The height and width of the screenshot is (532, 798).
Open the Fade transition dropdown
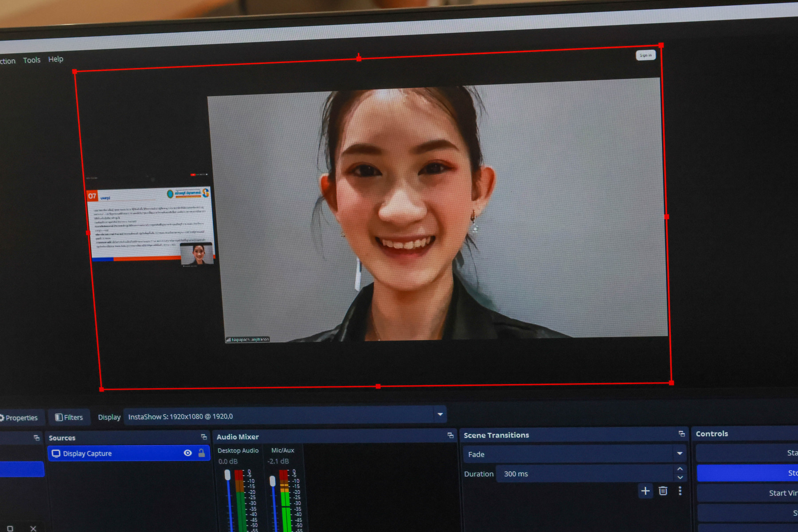click(679, 453)
